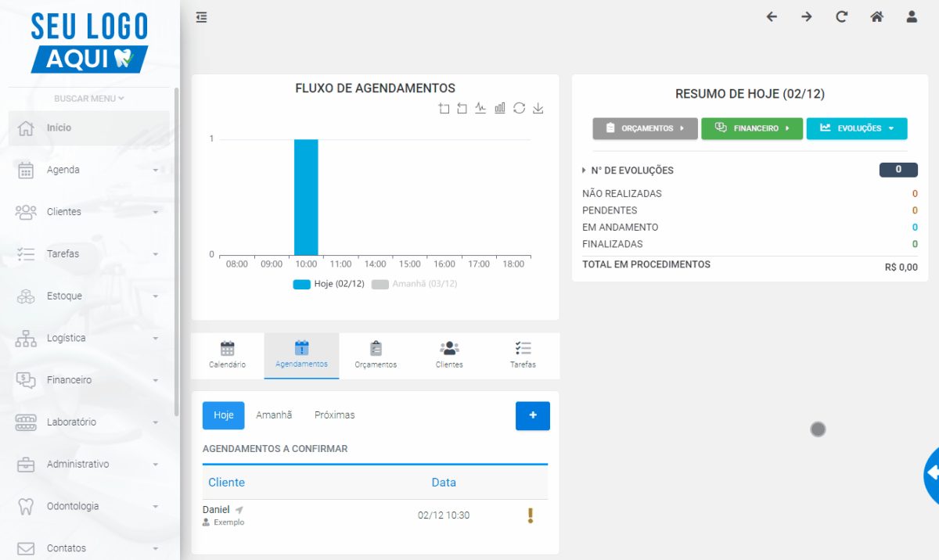This screenshot has height=560, width=939.
Task: Toggle the Hoje (02/12) chart legend series
Action: (329, 284)
